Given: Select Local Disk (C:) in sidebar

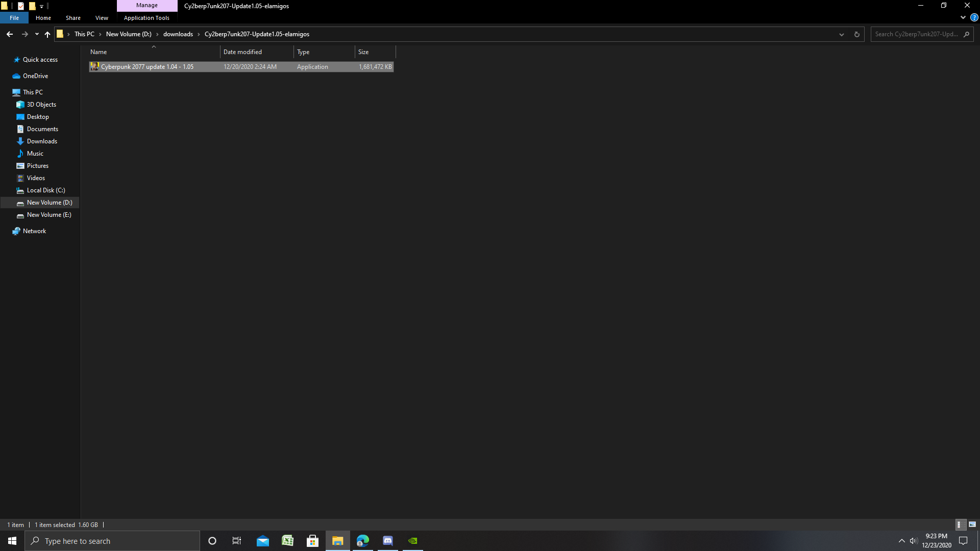Looking at the screenshot, I should coord(46,190).
